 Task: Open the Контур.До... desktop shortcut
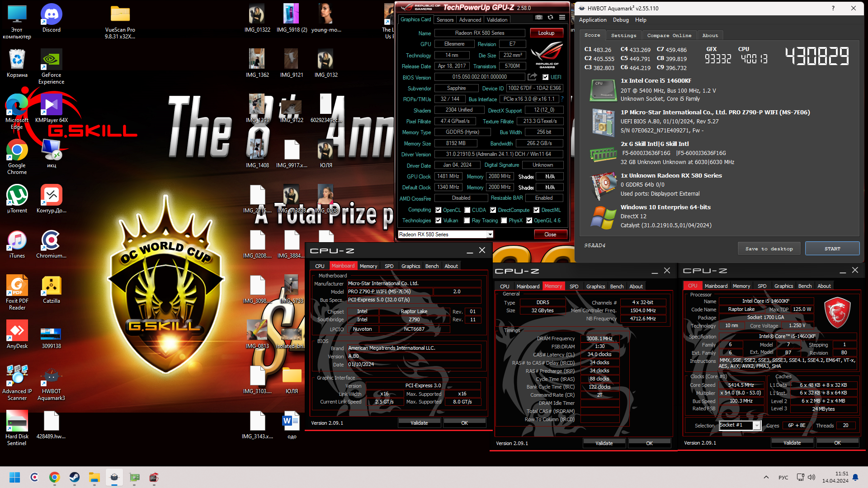[52, 199]
